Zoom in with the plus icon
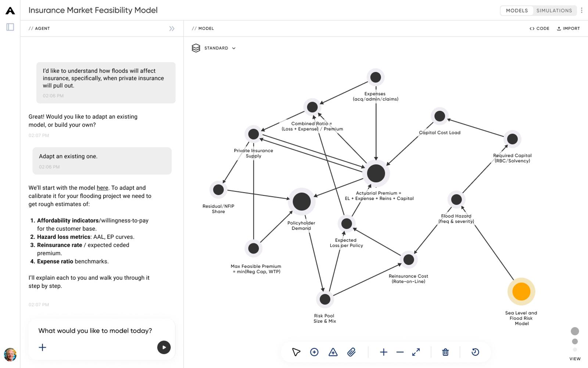Viewport: 588px width, 368px height. 383,352
